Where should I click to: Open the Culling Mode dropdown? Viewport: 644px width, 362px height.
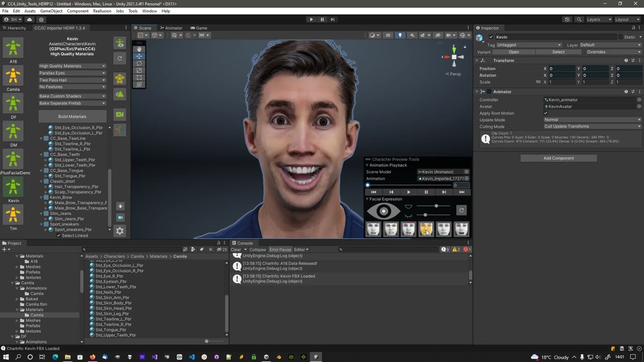click(592, 127)
